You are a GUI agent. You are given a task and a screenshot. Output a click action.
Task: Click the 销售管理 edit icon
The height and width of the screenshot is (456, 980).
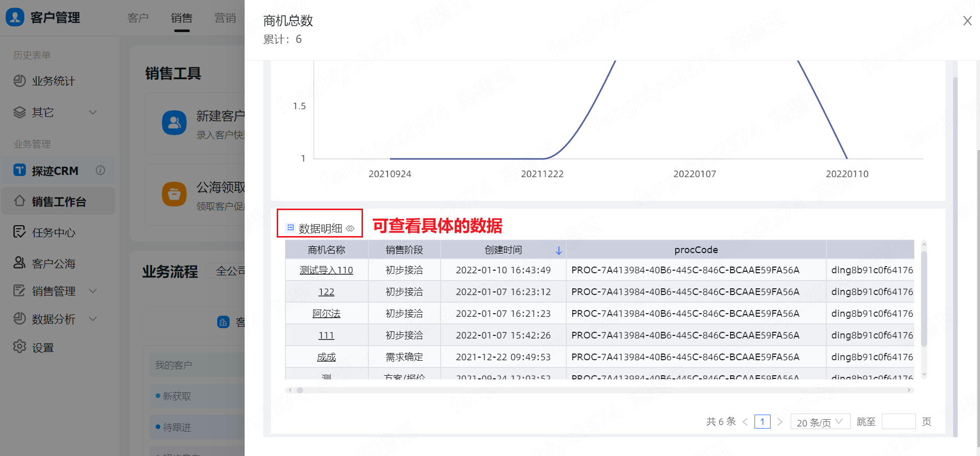(x=20, y=291)
